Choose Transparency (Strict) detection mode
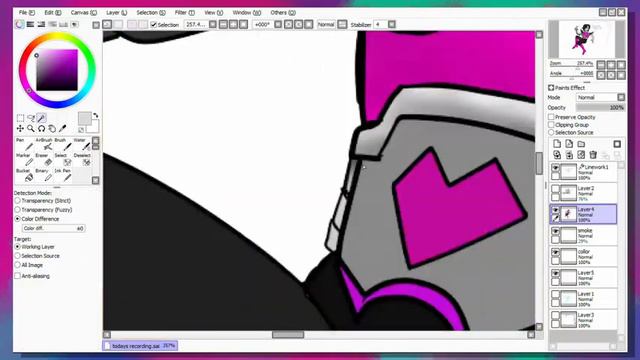This screenshot has width=640, height=360. tap(17, 201)
